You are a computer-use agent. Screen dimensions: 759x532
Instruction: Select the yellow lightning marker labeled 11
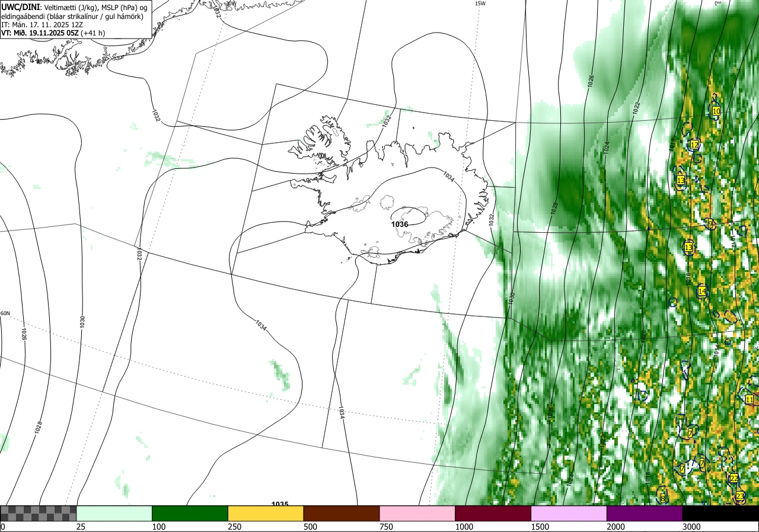pyautogui.click(x=750, y=399)
